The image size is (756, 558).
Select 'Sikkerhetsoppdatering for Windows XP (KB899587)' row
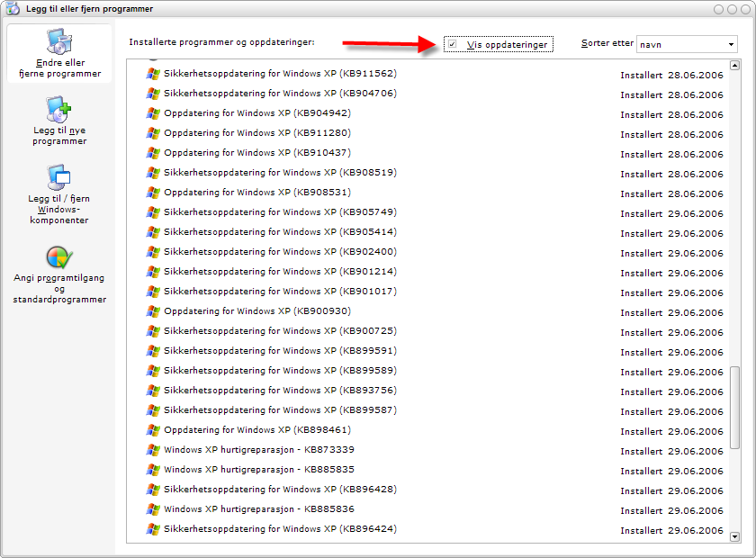[428, 410]
